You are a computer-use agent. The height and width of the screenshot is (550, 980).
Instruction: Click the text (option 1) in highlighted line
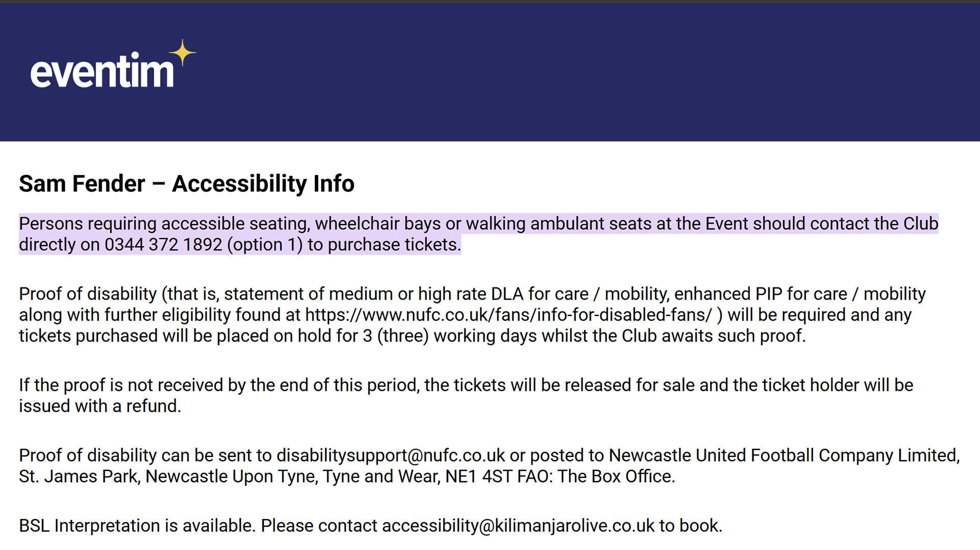pos(265,245)
